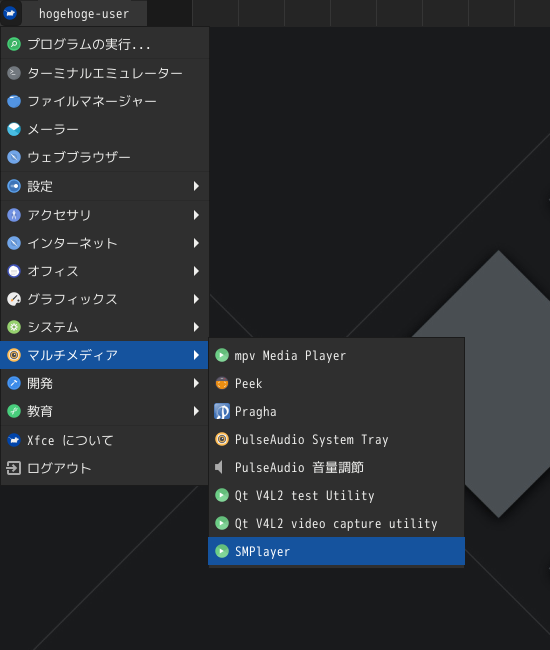Click the ターミナルエミュレーター terminal icon
The width and height of the screenshot is (550, 650).
(14, 73)
